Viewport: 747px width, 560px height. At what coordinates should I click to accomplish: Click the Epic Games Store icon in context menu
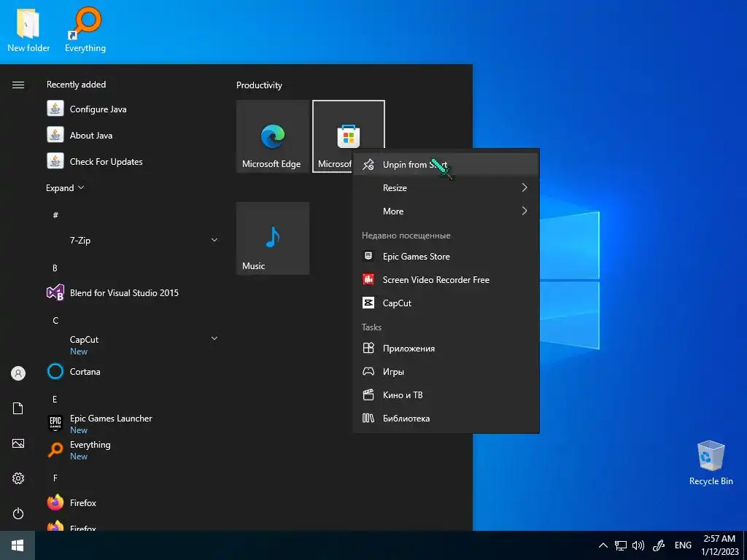[368, 256]
